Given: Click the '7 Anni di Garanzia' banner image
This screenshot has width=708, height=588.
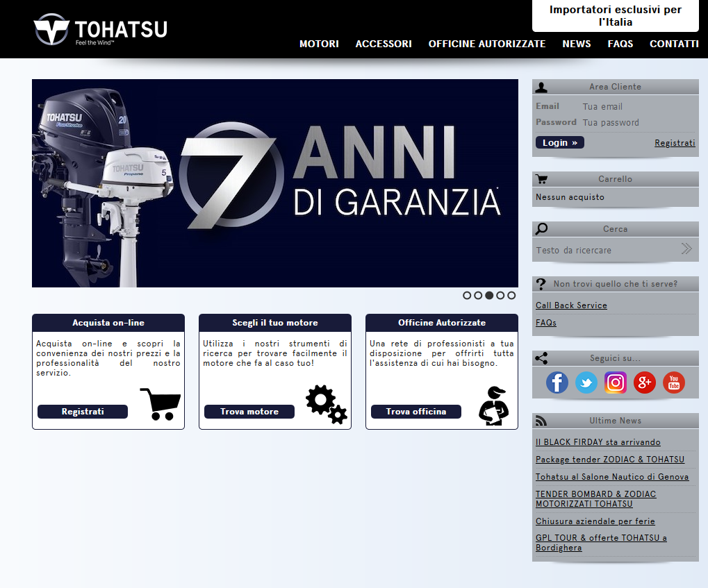Looking at the screenshot, I should [x=275, y=183].
